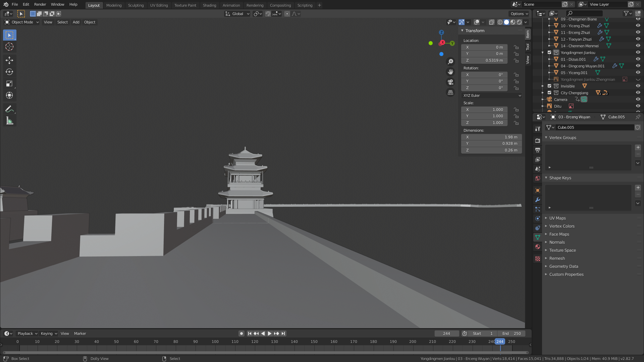Select the Move tool in the toolbar
Viewport: 644px width, 362px height.
tap(9, 60)
